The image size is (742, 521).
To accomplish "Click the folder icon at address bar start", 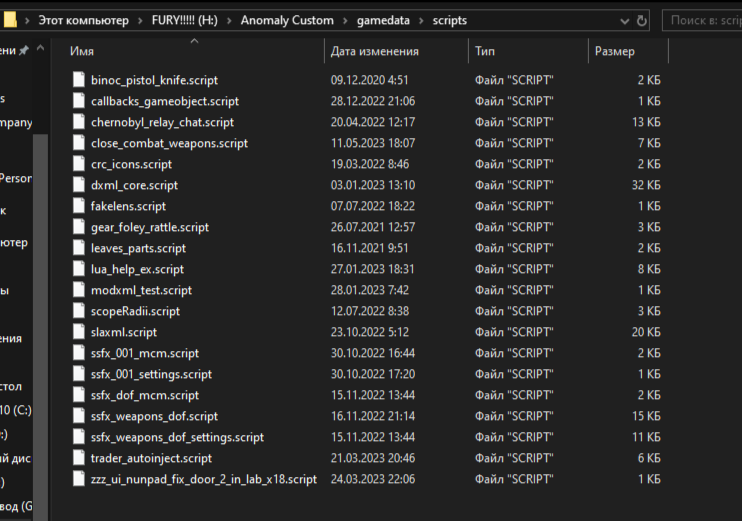I will 9,20.
